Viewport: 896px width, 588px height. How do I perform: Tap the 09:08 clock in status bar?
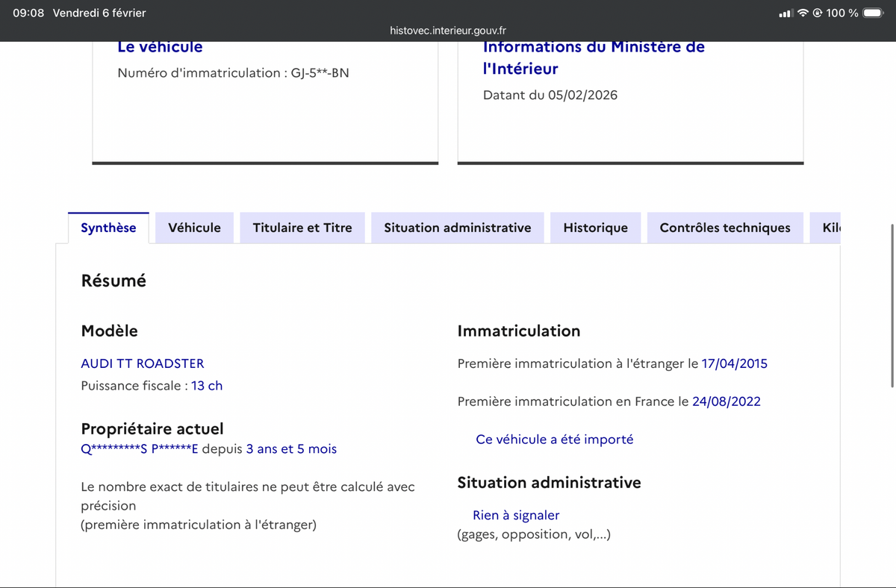click(28, 13)
